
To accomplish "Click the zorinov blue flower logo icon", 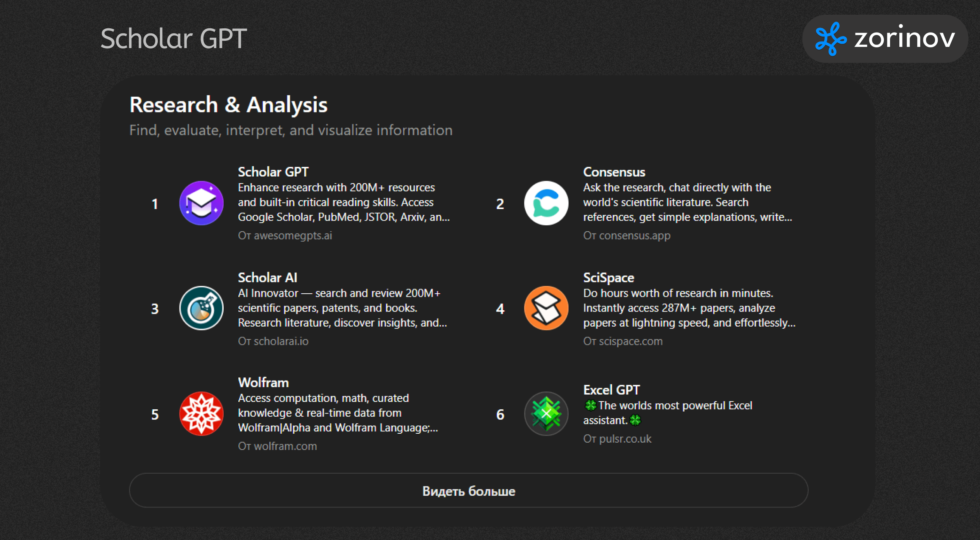I will 830,39.
